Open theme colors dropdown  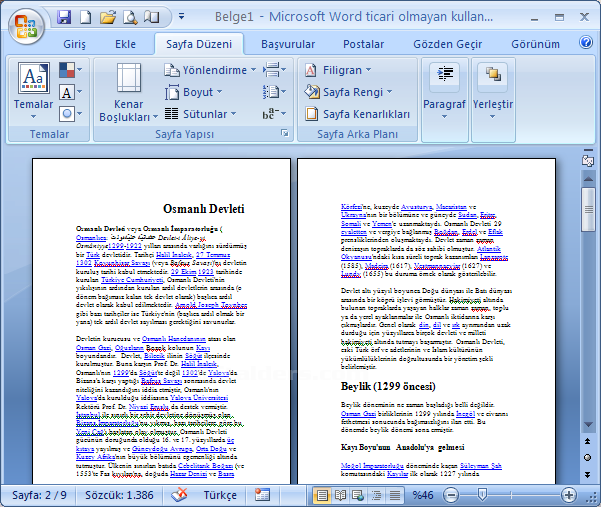pos(71,70)
